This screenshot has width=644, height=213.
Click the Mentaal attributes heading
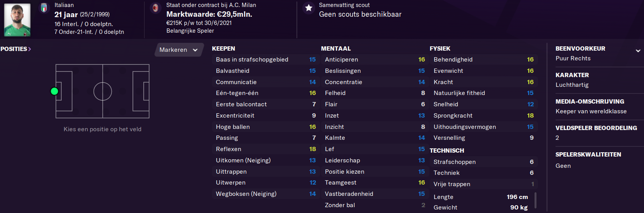click(336, 49)
